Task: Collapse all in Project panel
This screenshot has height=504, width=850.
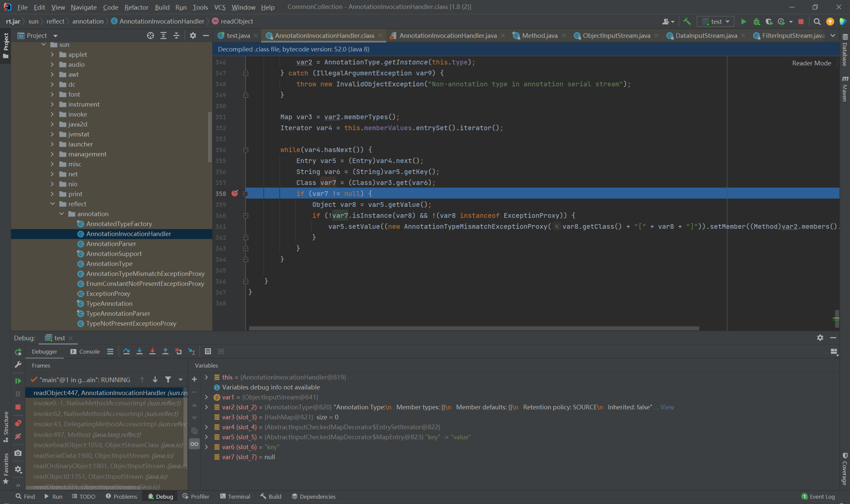Action: (x=176, y=36)
